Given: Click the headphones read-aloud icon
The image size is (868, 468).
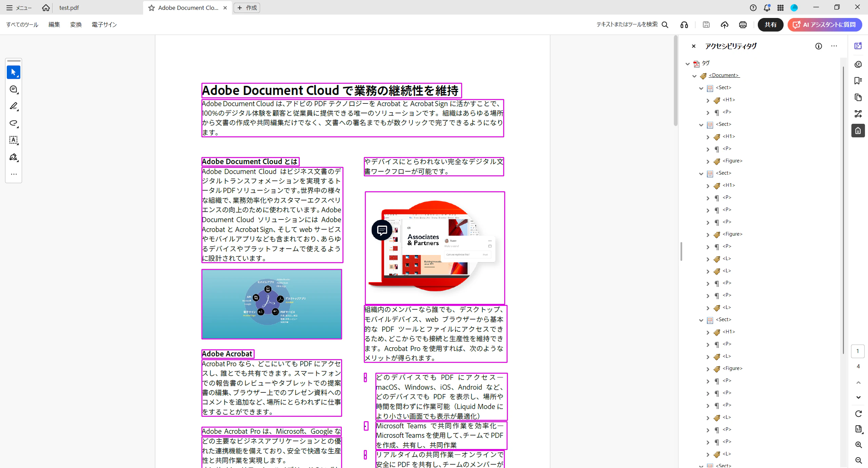Looking at the screenshot, I should coord(684,25).
